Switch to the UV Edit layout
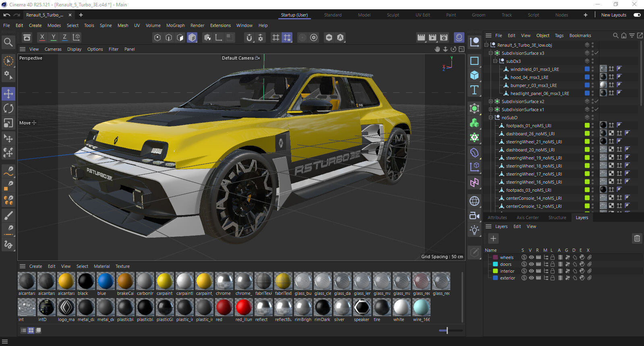This screenshot has width=644, height=346. click(423, 15)
